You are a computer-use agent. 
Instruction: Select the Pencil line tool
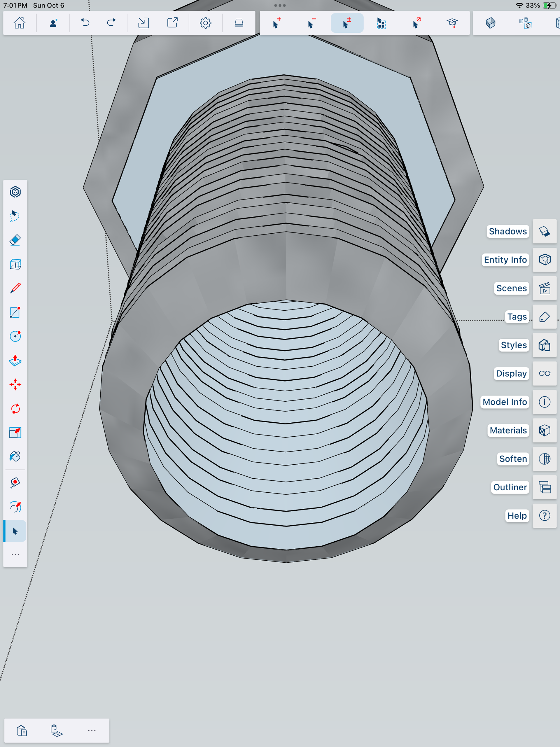click(15, 288)
